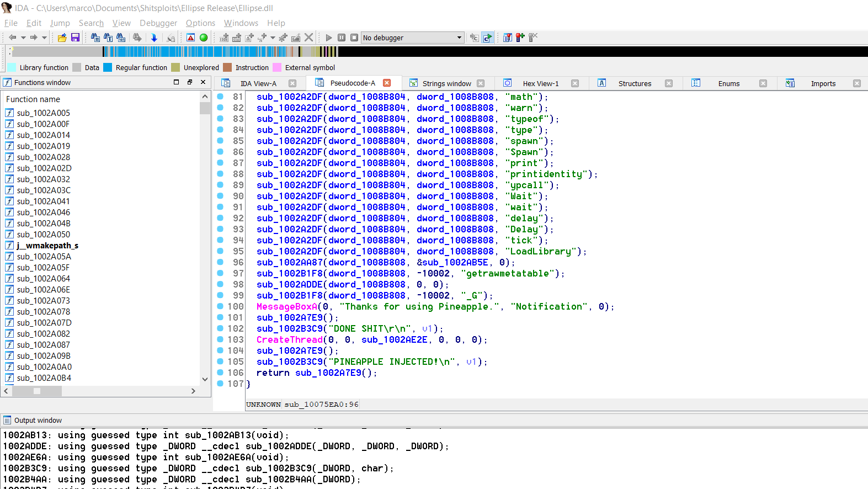Open the File menu
The height and width of the screenshot is (489, 868).
click(11, 23)
